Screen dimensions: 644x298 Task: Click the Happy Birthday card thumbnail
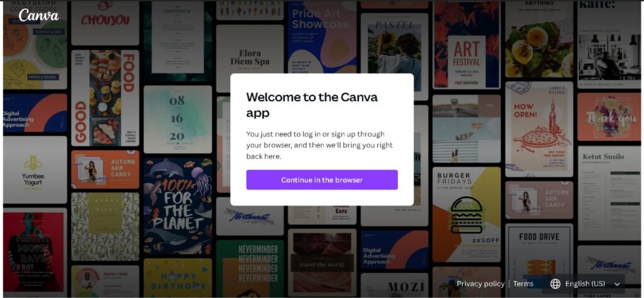[178, 277]
